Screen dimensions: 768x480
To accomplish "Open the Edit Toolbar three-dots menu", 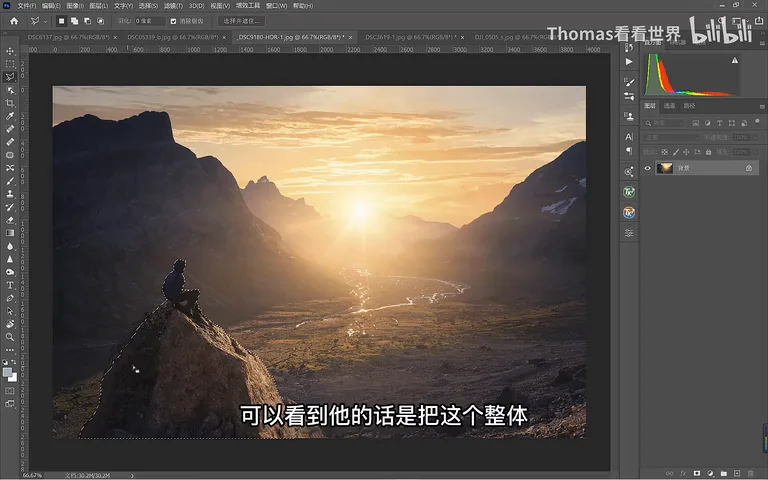I will point(10,350).
